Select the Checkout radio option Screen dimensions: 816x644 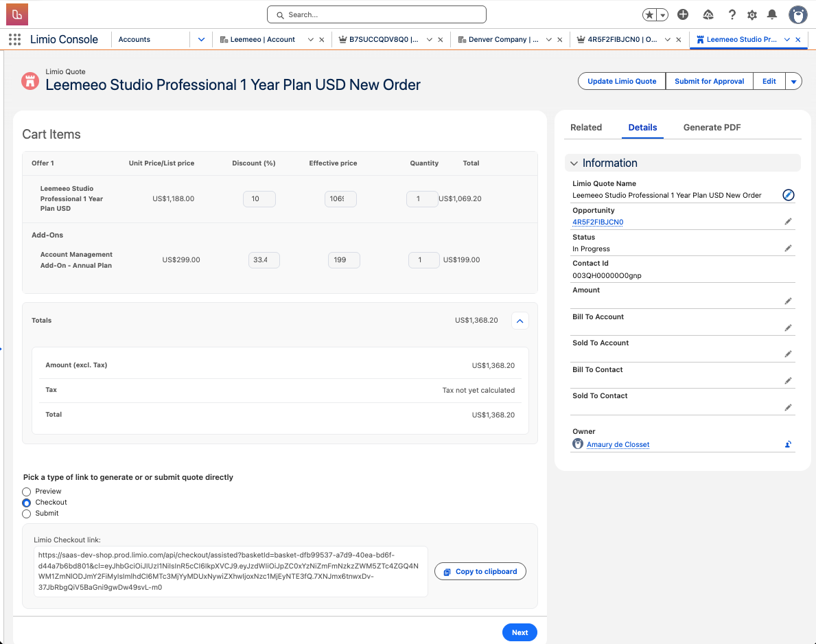coord(27,503)
